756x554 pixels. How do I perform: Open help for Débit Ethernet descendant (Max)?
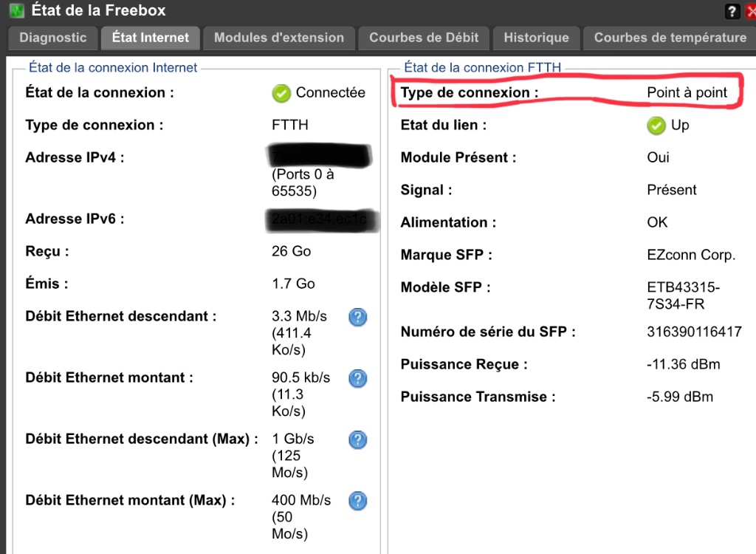coord(357,440)
